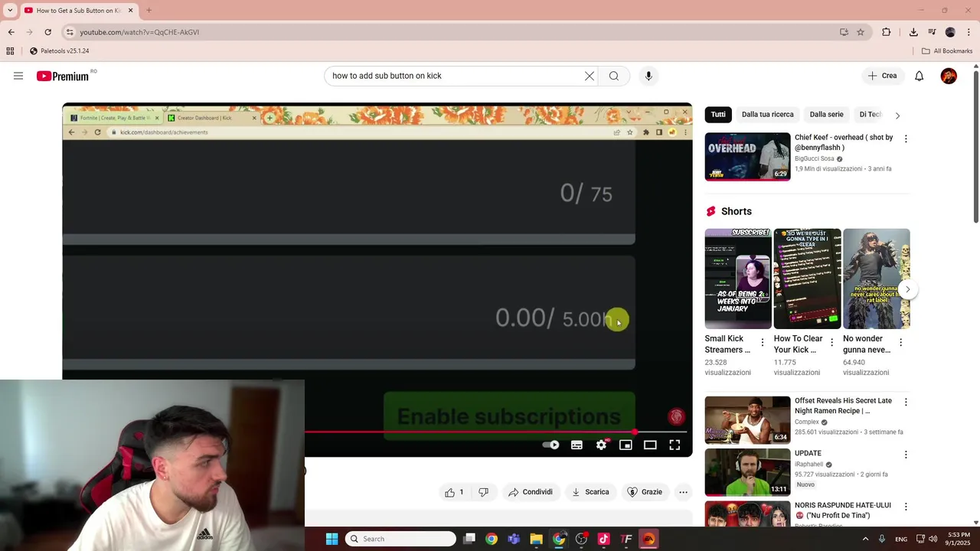Image resolution: width=980 pixels, height=551 pixels.
Task: Bookmark this page with the star
Action: 861,32
